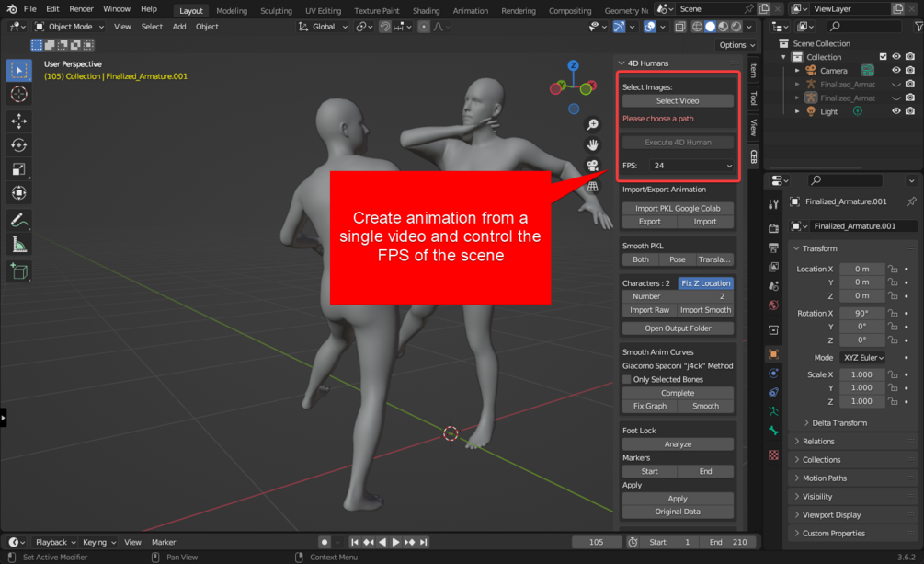Select the Rotate tool

[19, 145]
